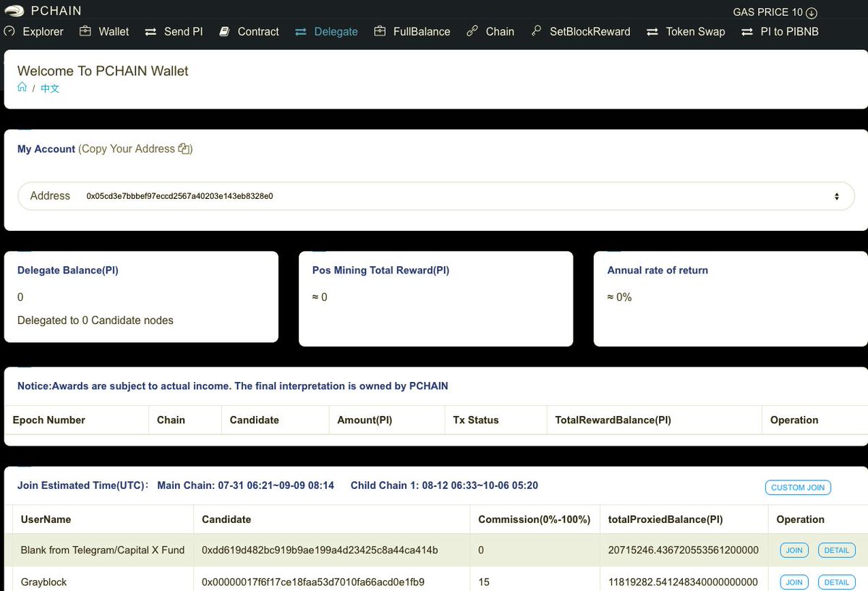Click the TotalRewardBalance(PI) column header
The image size is (868, 591).
pos(613,420)
